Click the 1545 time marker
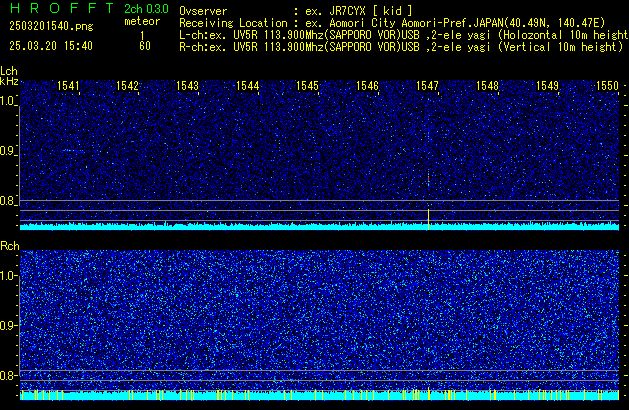The width and height of the screenshot is (629, 410). click(307, 86)
